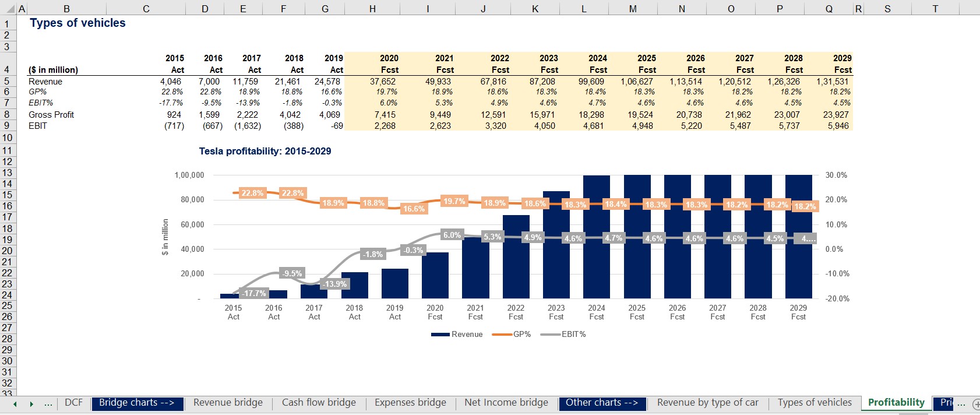Click the 30.0% secondary axis label
This screenshot has height=415, width=980.
836,175
